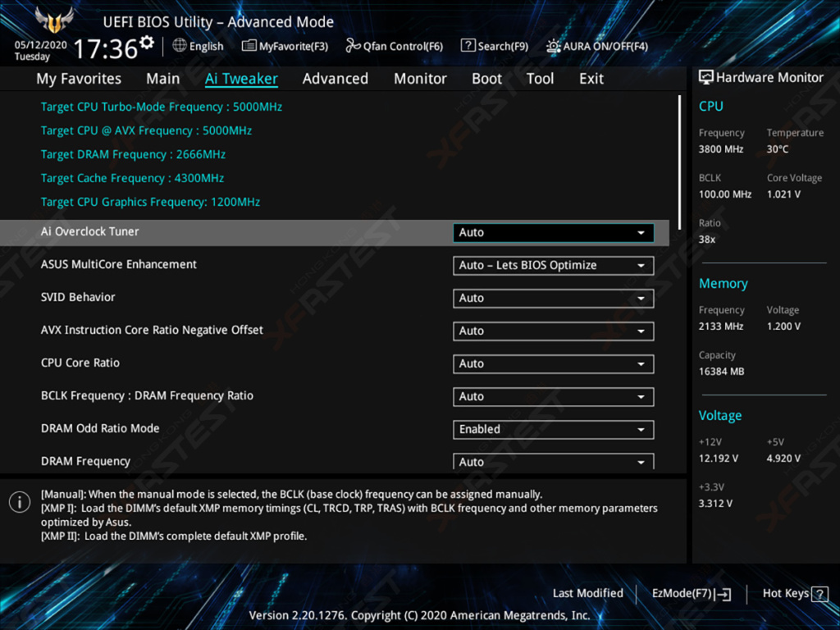Click the Last Modified button
Screen dimensions: 840x630
587,593
